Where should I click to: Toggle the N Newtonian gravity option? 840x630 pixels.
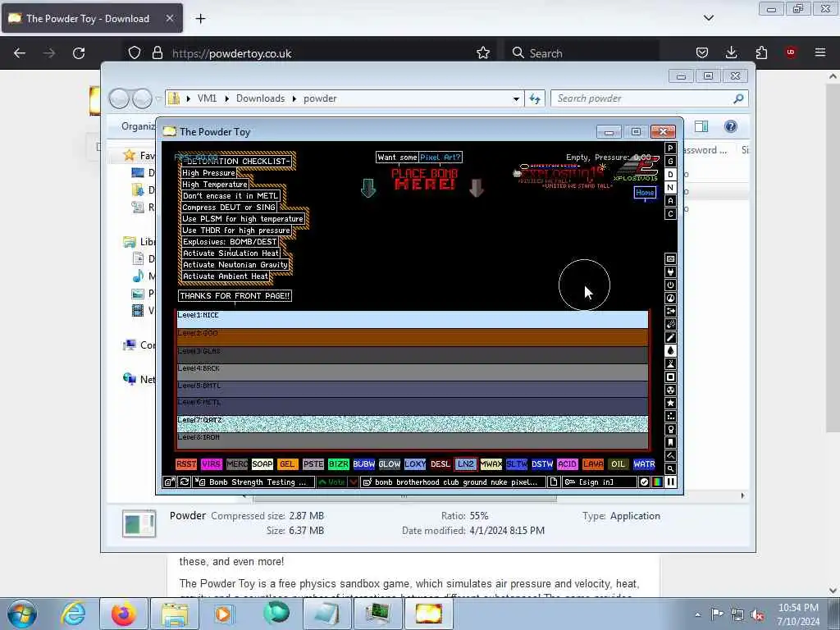pyautogui.click(x=670, y=188)
